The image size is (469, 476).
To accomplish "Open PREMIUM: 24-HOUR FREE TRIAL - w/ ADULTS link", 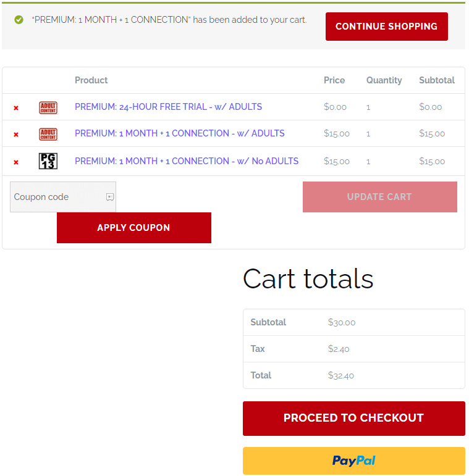I will point(168,107).
